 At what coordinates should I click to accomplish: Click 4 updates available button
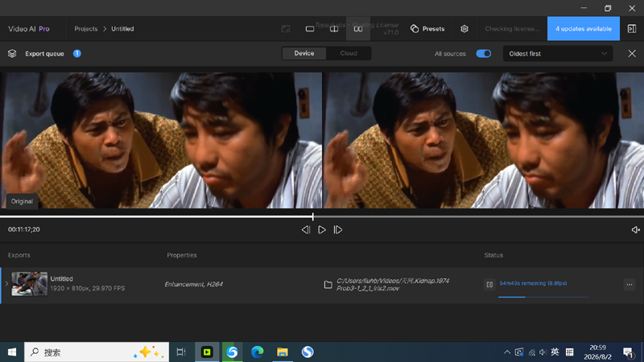[583, 29]
